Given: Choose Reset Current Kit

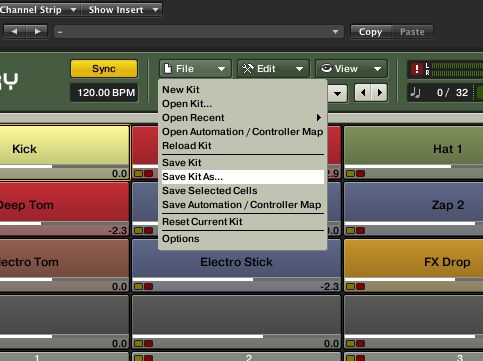Looking at the screenshot, I should (x=242, y=222).
